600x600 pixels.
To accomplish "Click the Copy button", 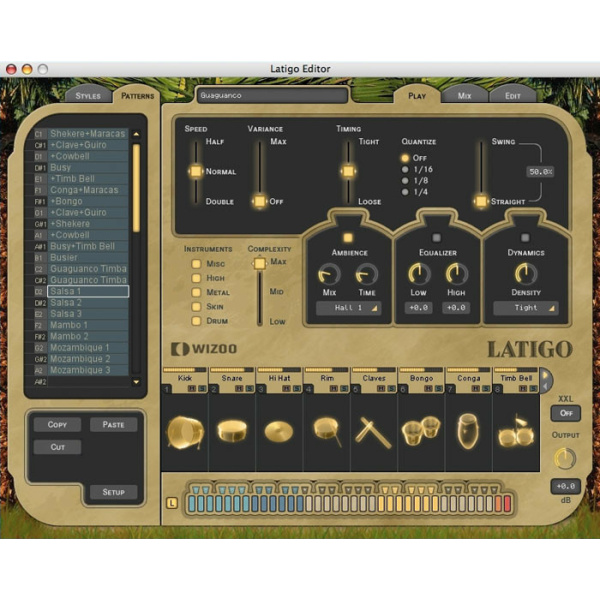I will [57, 424].
